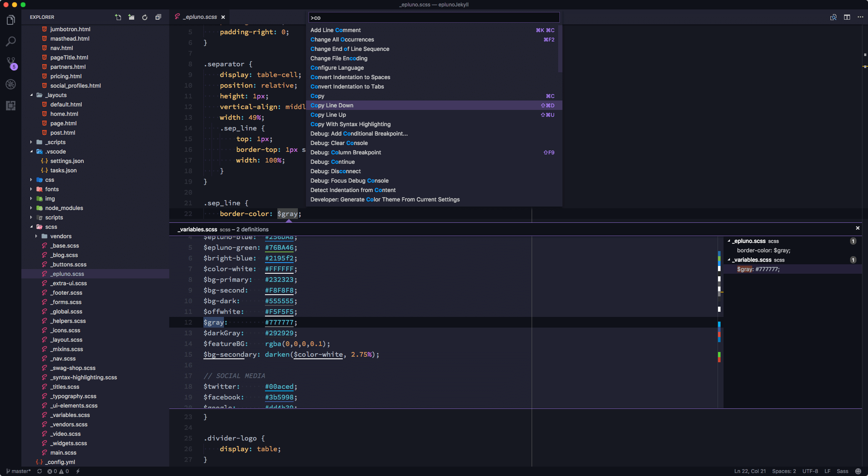This screenshot has height=476, width=868.
Task: Click LF end of line selector
Action: coord(827,471)
